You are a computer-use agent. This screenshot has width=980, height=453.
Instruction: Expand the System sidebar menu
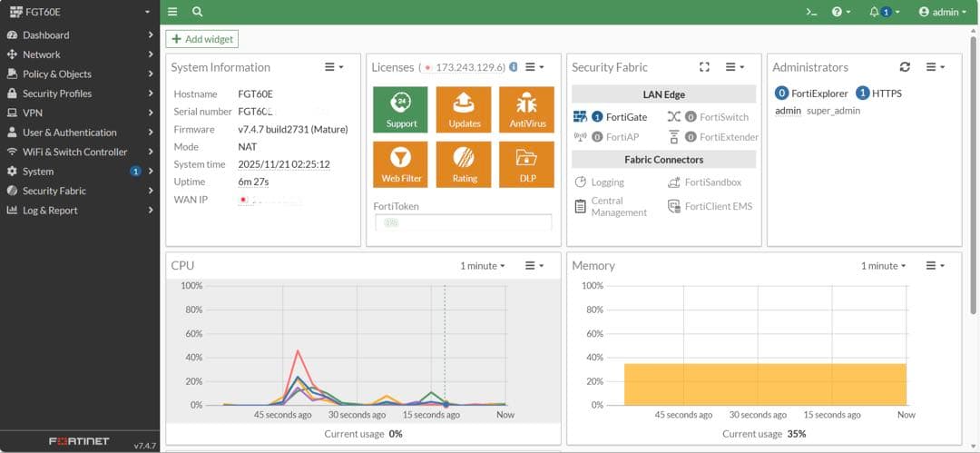tap(80, 171)
